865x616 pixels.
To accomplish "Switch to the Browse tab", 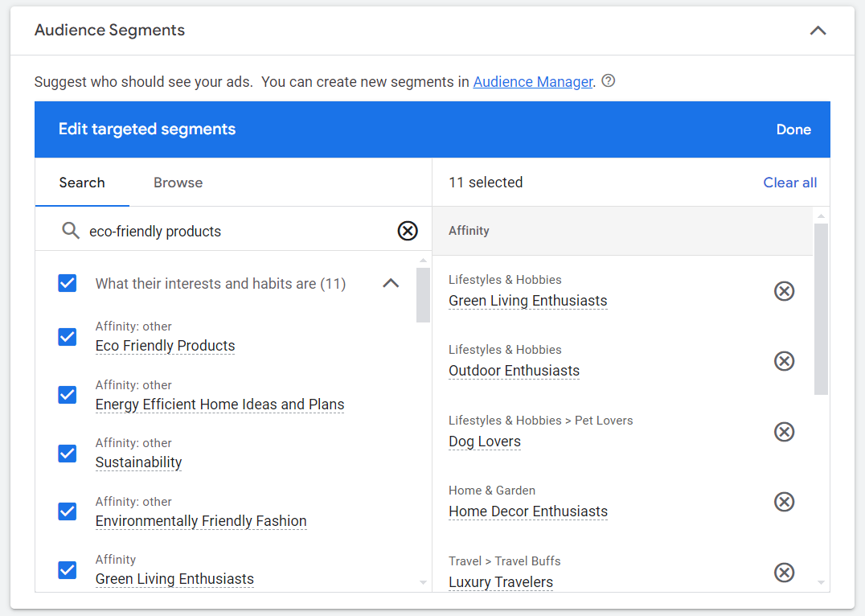I will click(178, 183).
